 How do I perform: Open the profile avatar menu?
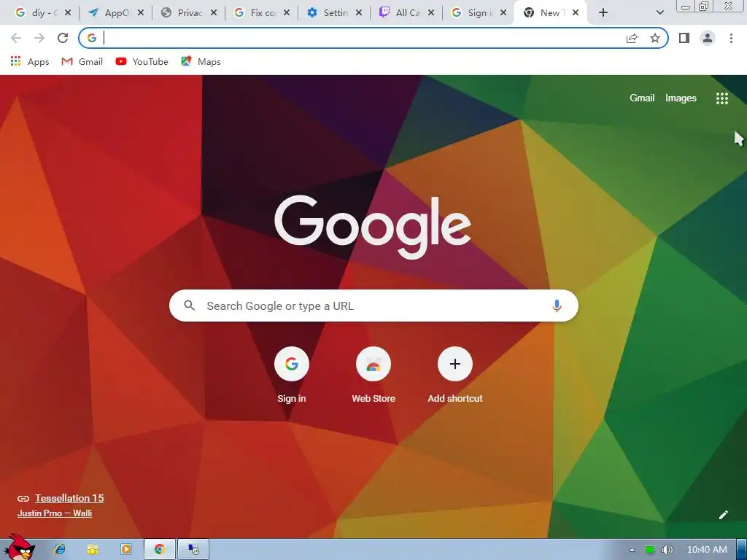pyautogui.click(x=708, y=38)
